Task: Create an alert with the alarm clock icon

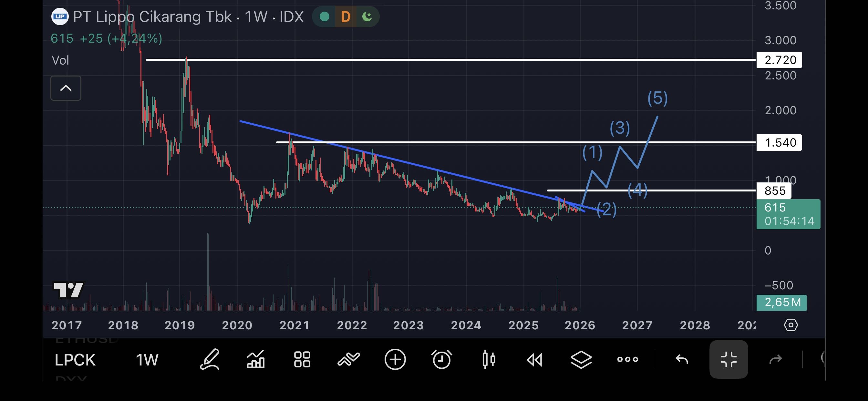Action: 441,360
